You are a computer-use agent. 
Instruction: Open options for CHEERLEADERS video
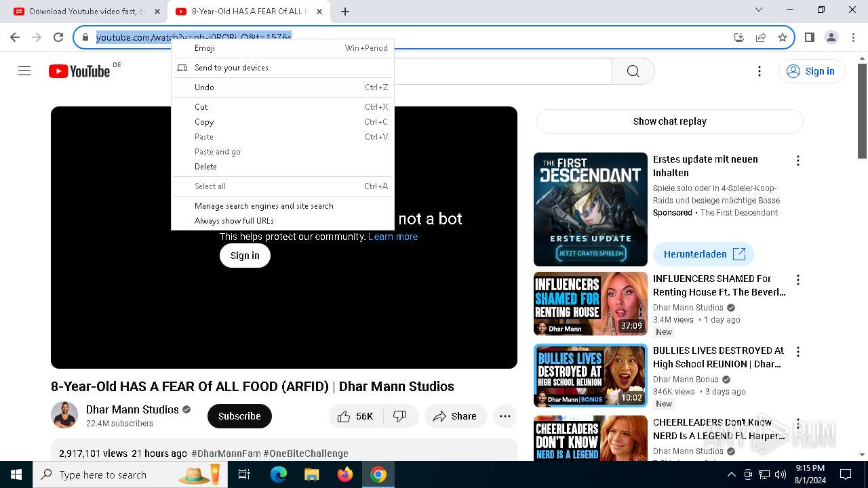pos(798,424)
